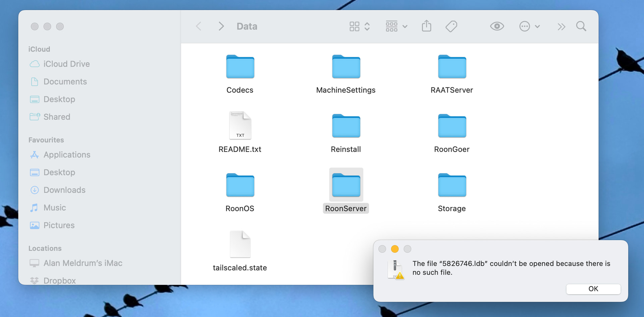Open the More actions ellipsis menu

pos(529,26)
